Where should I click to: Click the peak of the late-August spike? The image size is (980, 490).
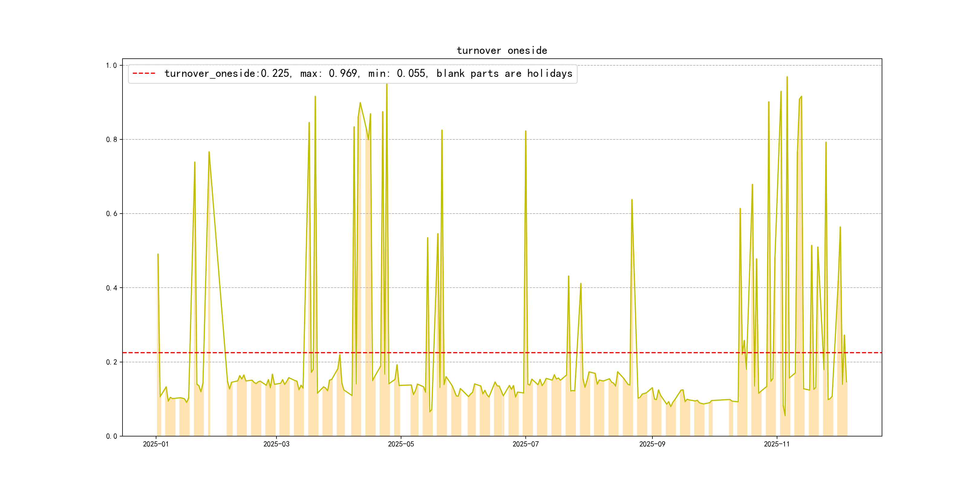pyautogui.click(x=632, y=200)
